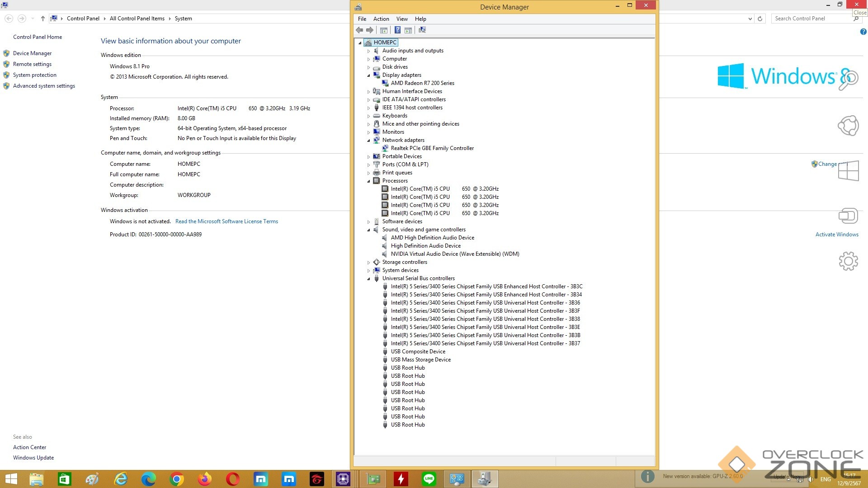Collapse the Processors node
868x488 pixels.
click(x=368, y=181)
